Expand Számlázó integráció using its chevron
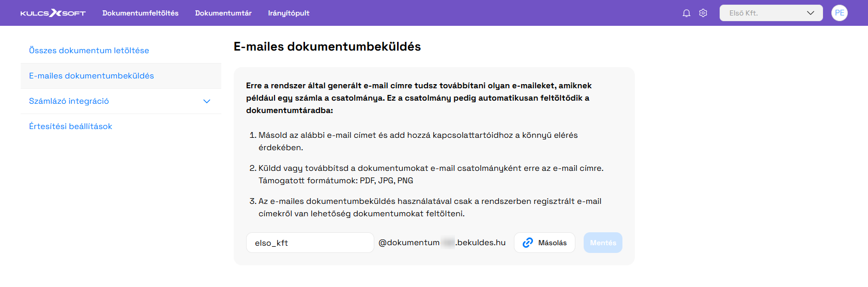 (x=207, y=101)
